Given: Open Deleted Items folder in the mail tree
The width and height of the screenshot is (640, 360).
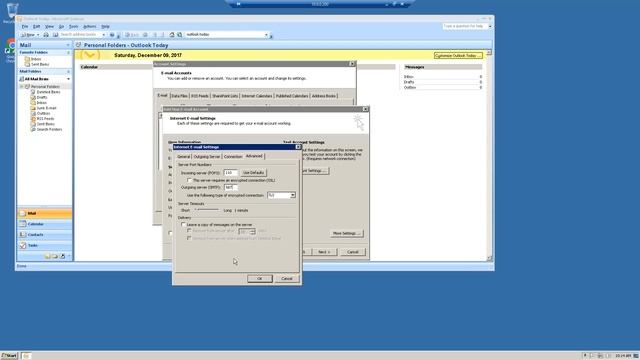Looking at the screenshot, I should 48,92.
